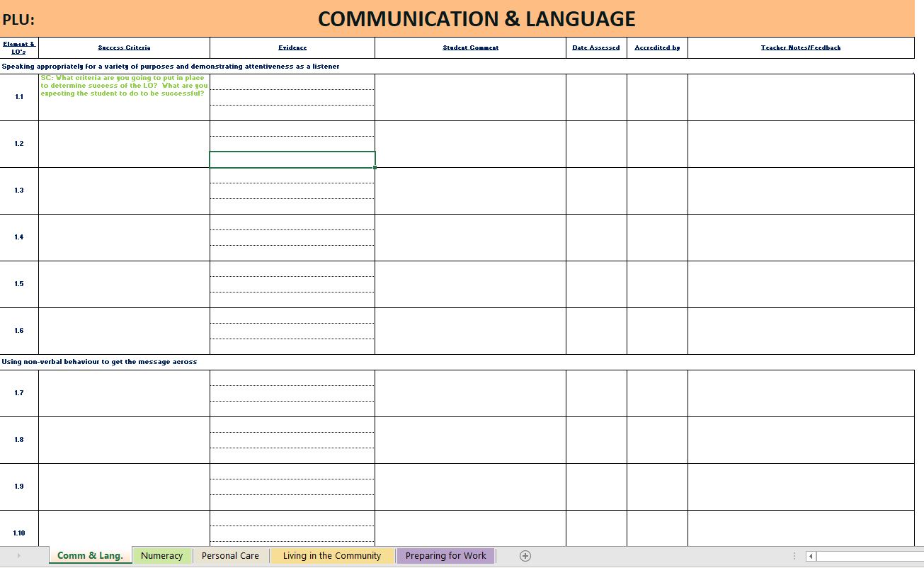This screenshot has width=924, height=568.
Task: Open the Personal Care sheet tab
Action: (x=230, y=556)
